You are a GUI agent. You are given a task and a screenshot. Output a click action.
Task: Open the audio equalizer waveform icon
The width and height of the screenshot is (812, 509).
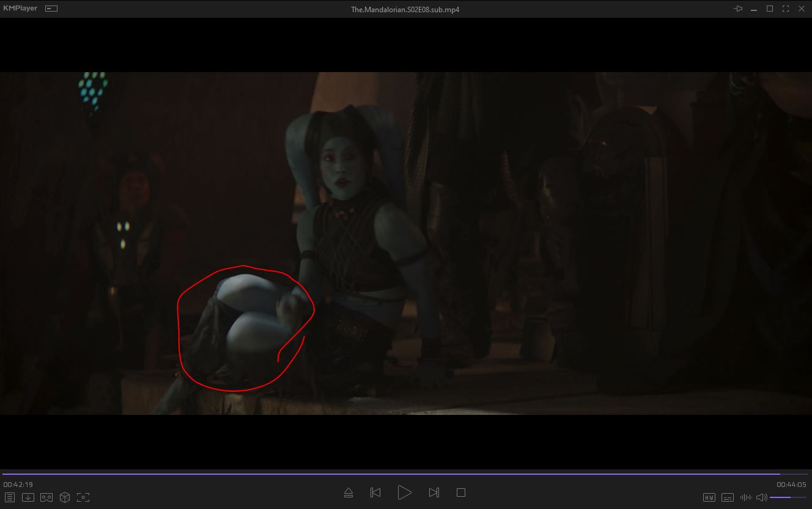pyautogui.click(x=745, y=497)
